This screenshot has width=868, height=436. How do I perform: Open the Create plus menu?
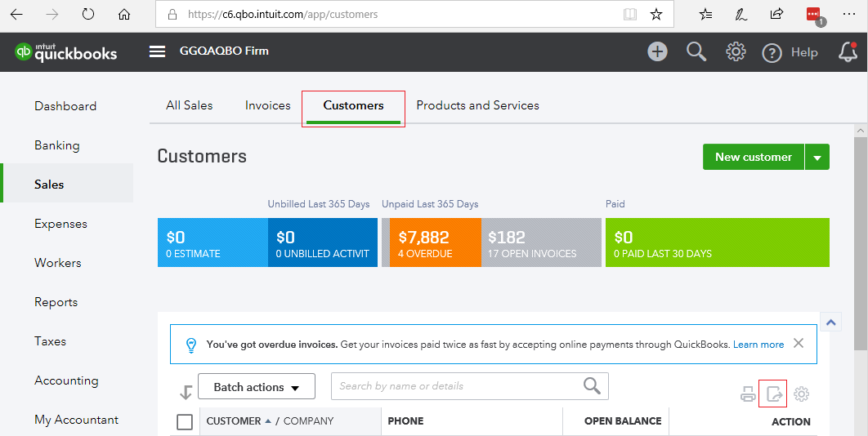click(658, 52)
